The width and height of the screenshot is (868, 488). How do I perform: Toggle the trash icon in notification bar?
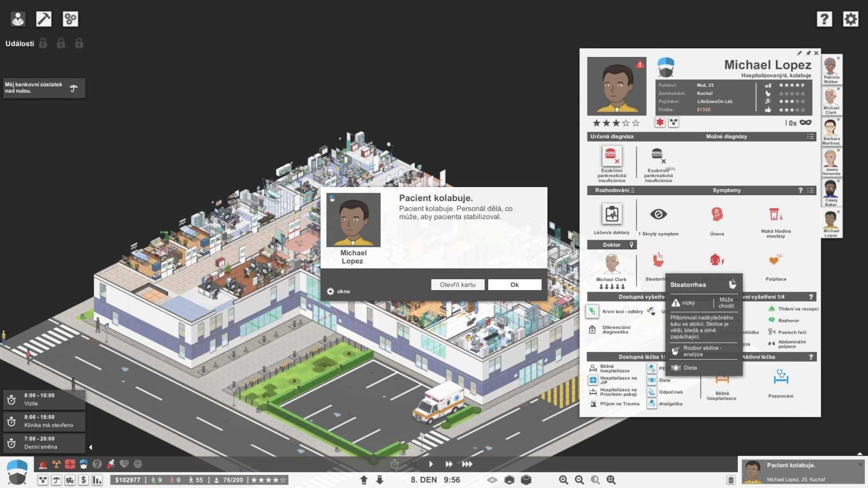[731, 480]
